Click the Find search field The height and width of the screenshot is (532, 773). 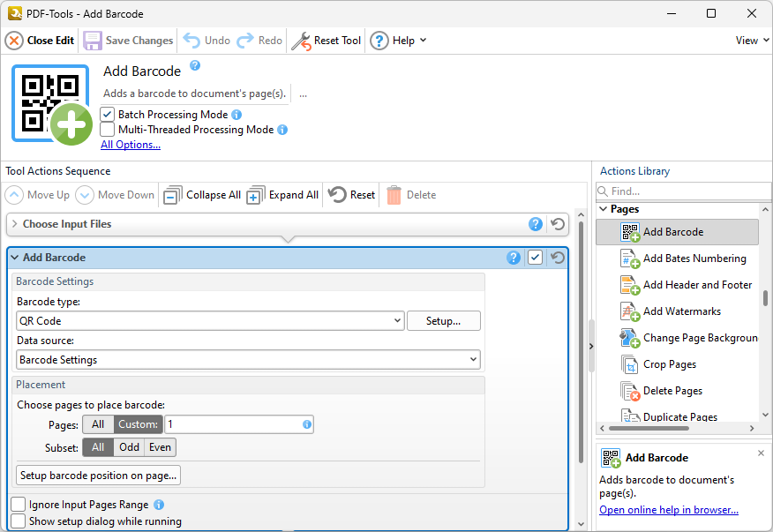684,191
